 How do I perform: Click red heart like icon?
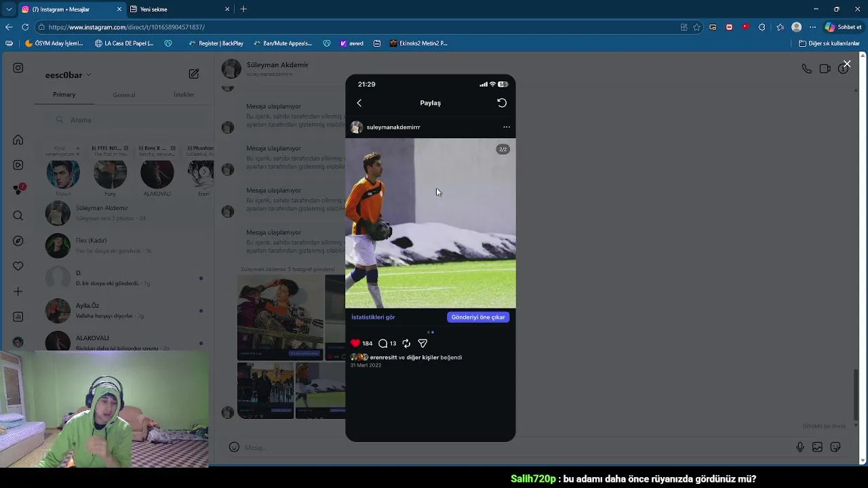click(355, 344)
